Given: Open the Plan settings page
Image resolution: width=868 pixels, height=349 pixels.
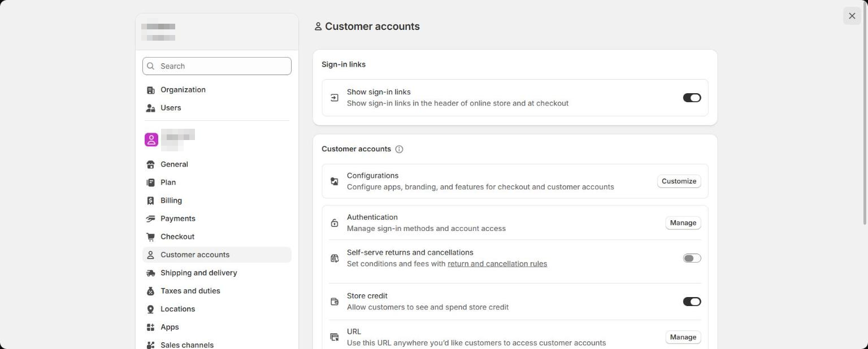Looking at the screenshot, I should coord(217,182).
